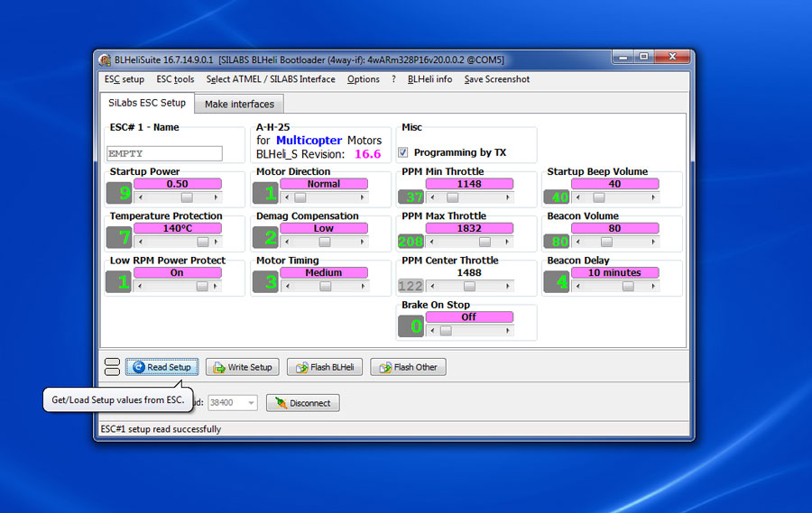
Task: Click the PPM Center Throttle slider thumb
Action: 470,287
